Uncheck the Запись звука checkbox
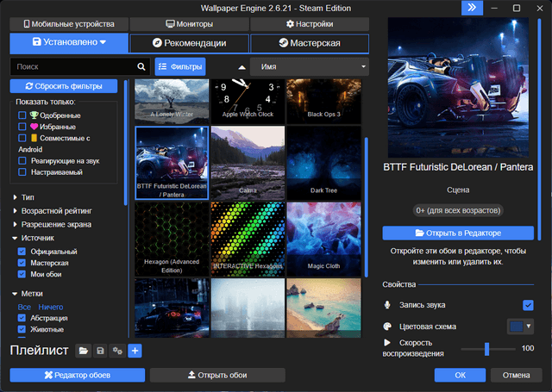This screenshot has width=552, height=392. pos(528,305)
